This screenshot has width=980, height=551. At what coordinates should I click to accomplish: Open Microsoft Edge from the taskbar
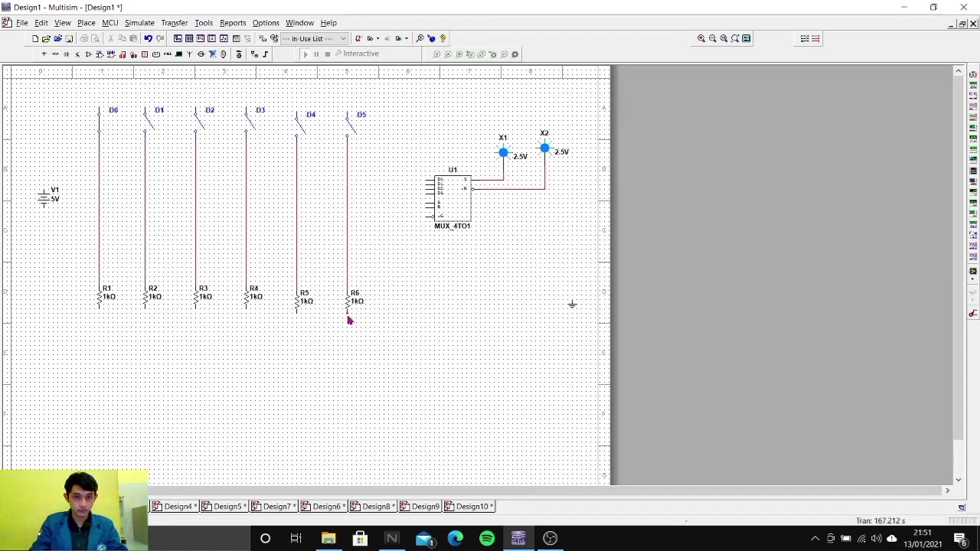(x=456, y=539)
